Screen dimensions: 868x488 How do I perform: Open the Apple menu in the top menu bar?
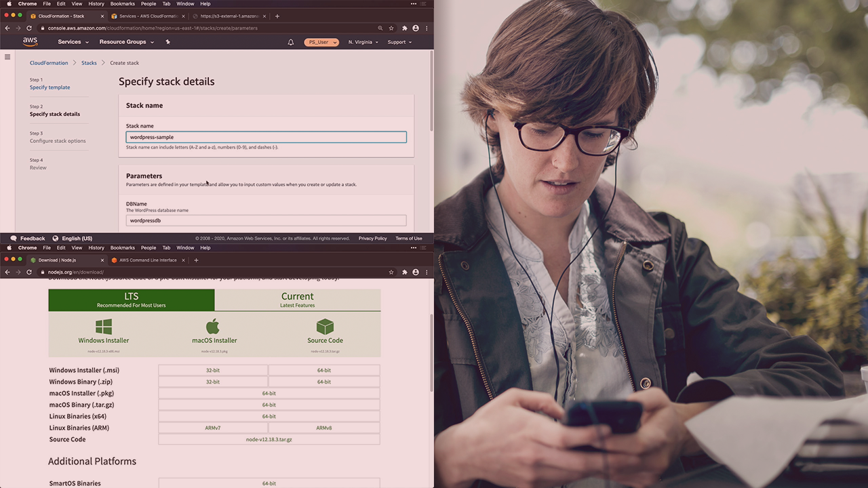coord(9,3)
